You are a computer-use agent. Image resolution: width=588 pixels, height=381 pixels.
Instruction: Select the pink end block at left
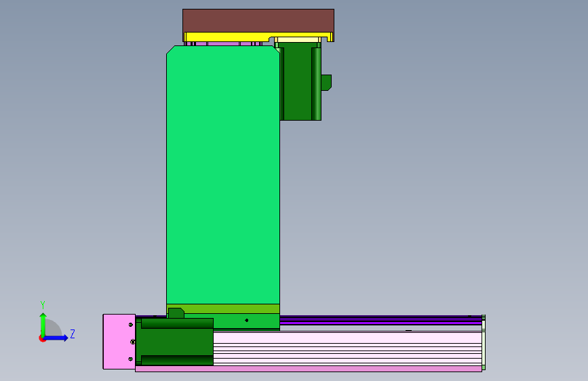tap(119, 342)
